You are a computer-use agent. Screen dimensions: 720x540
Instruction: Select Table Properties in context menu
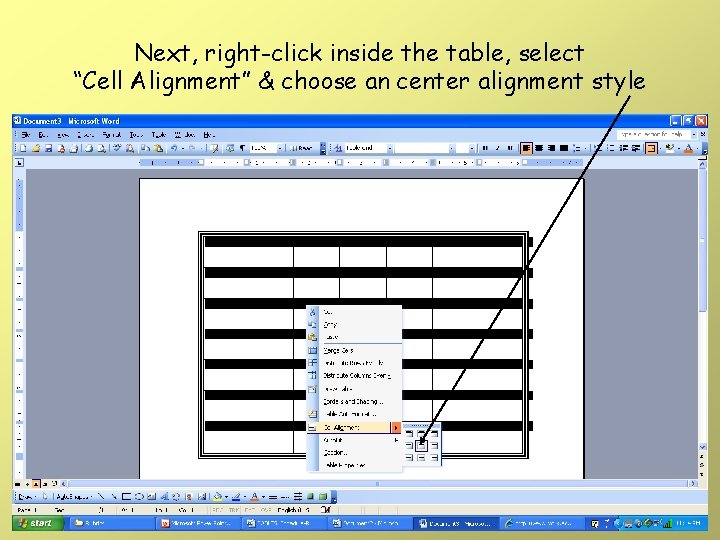[354, 465]
